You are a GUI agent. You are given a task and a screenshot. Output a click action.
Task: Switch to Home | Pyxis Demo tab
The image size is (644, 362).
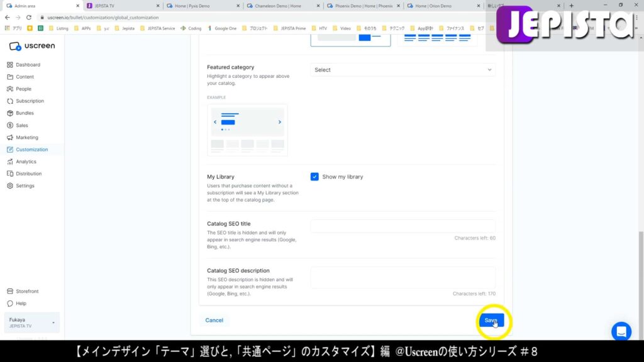point(202,6)
